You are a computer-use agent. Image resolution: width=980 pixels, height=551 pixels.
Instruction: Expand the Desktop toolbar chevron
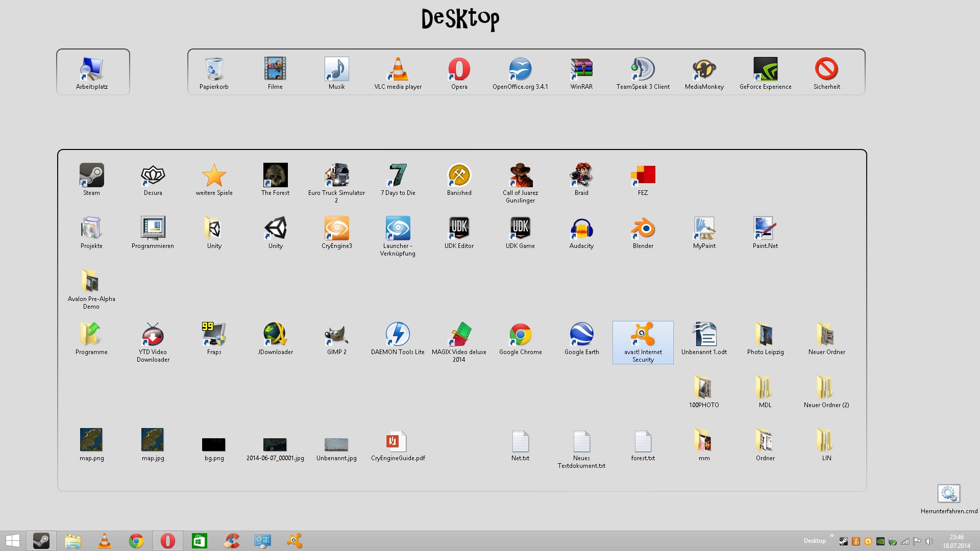pos(831,536)
